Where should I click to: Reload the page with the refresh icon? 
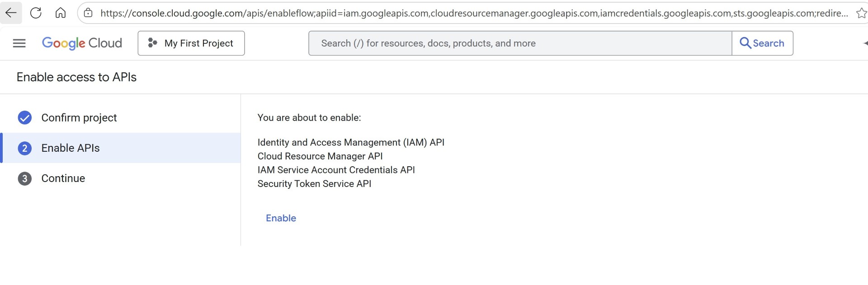pyautogui.click(x=36, y=13)
